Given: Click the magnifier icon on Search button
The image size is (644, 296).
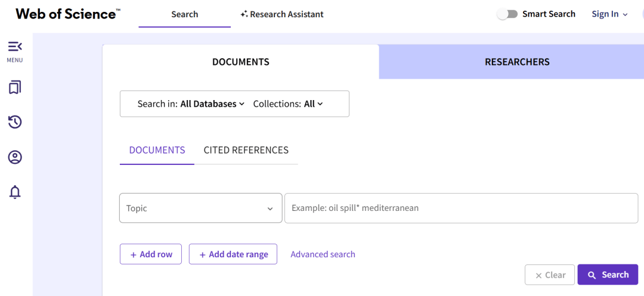Looking at the screenshot, I should (x=592, y=275).
